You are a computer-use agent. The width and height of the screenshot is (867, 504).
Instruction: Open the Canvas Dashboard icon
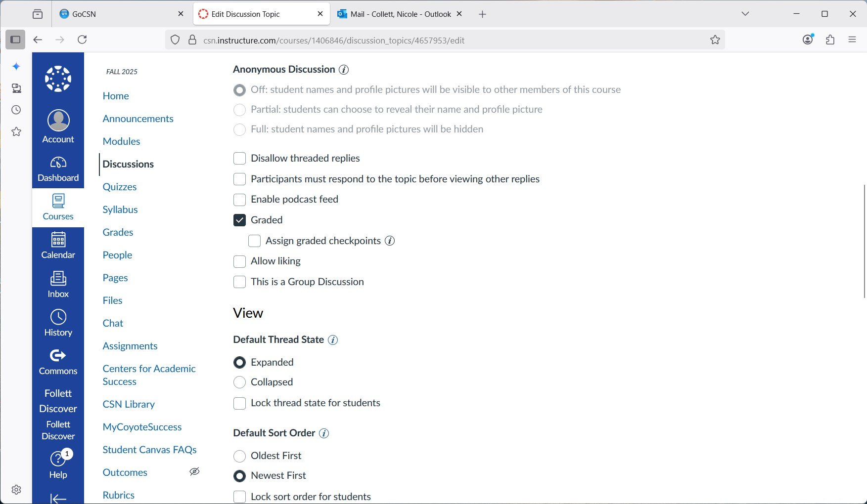(58, 163)
